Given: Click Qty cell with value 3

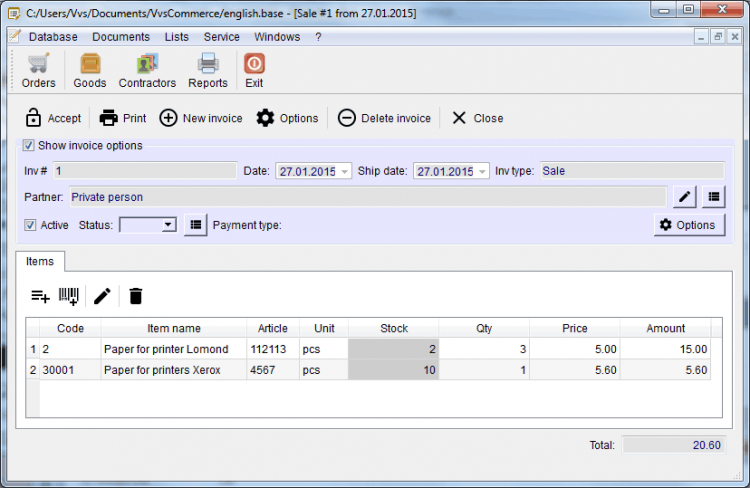Looking at the screenshot, I should click(484, 349).
